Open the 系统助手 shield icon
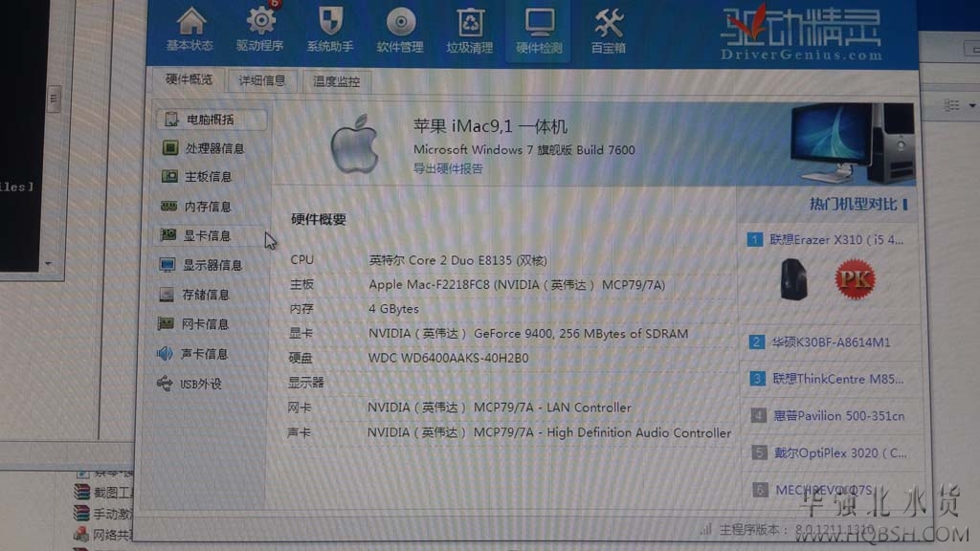This screenshot has height=551, width=980. pyautogui.click(x=330, y=30)
